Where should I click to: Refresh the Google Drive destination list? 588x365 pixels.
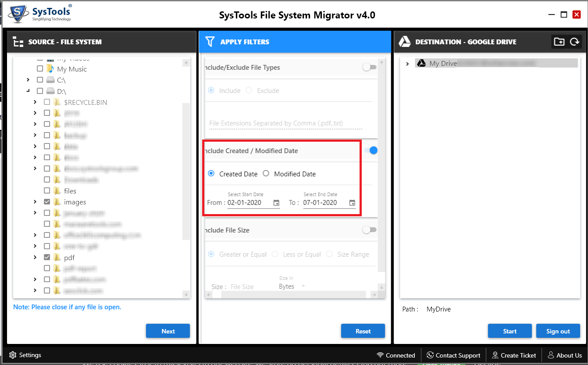[574, 42]
